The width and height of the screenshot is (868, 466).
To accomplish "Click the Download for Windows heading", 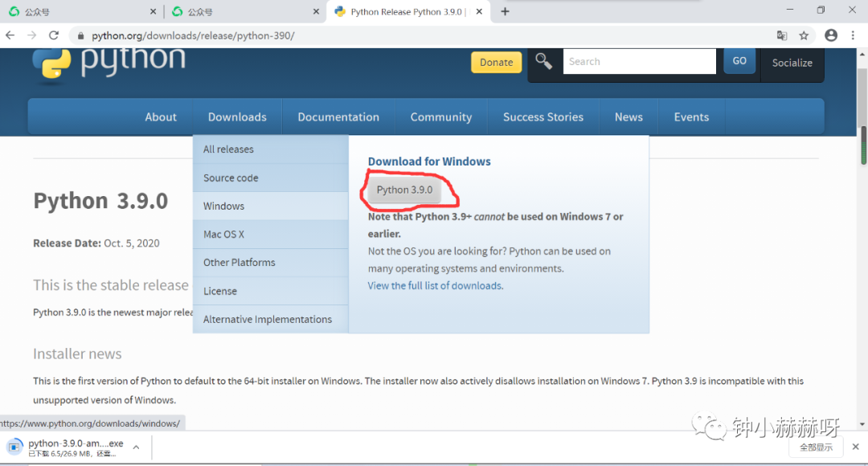I will 429,161.
